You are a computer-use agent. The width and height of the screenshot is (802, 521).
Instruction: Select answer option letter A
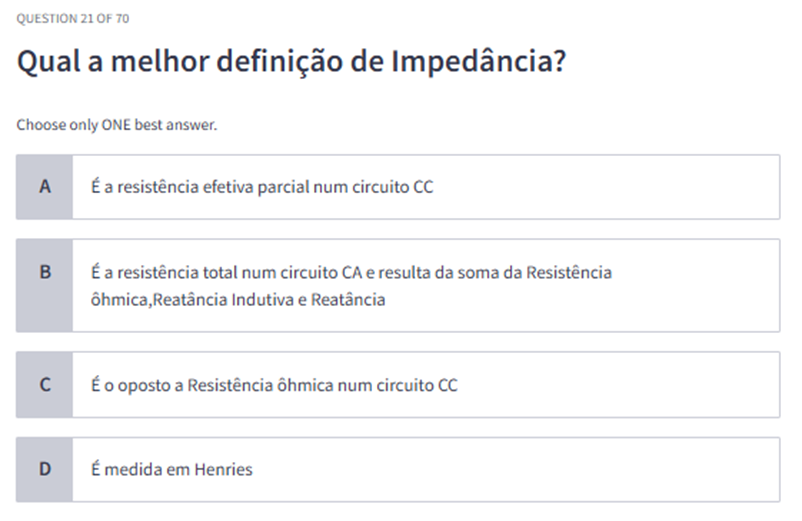(x=44, y=187)
